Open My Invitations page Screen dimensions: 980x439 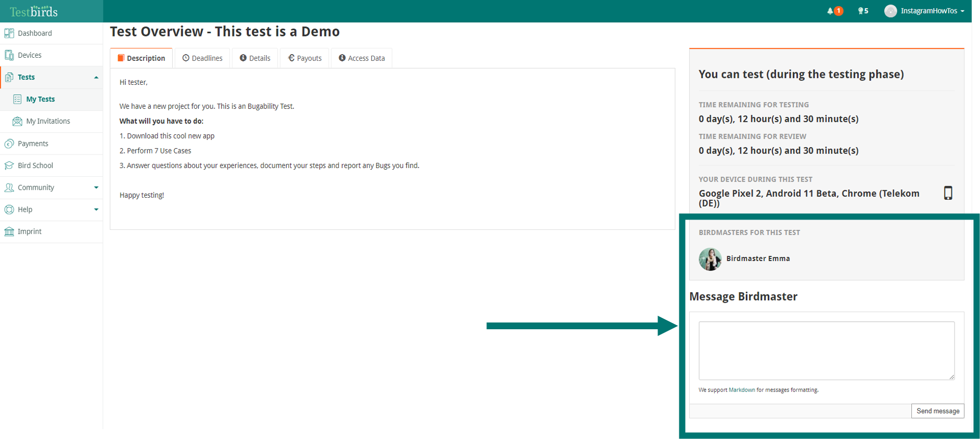(48, 121)
